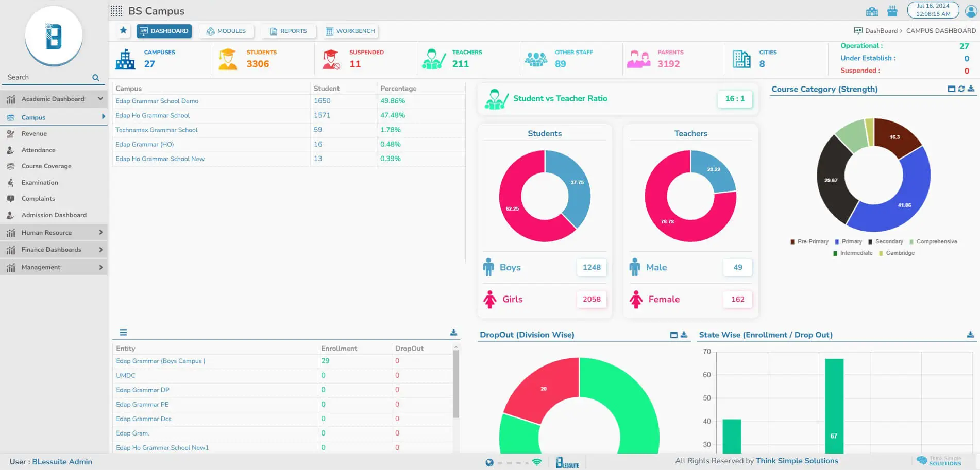Download State Wise Enrollment chart

click(970, 335)
